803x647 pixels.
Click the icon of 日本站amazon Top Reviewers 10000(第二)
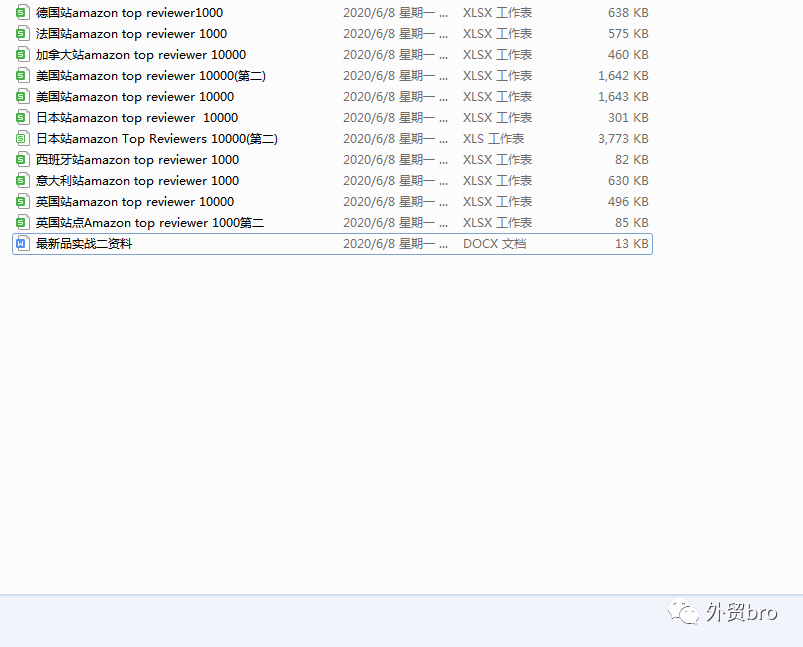(22, 139)
